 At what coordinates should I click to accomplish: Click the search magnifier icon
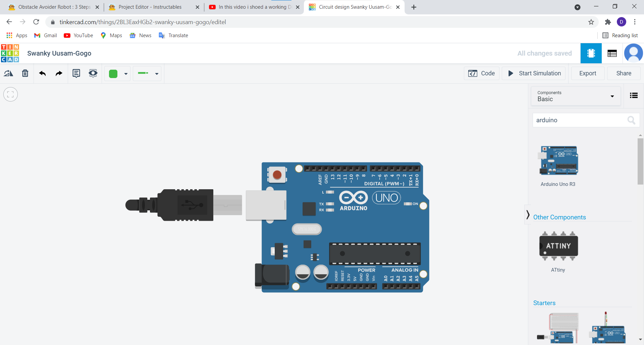click(631, 120)
